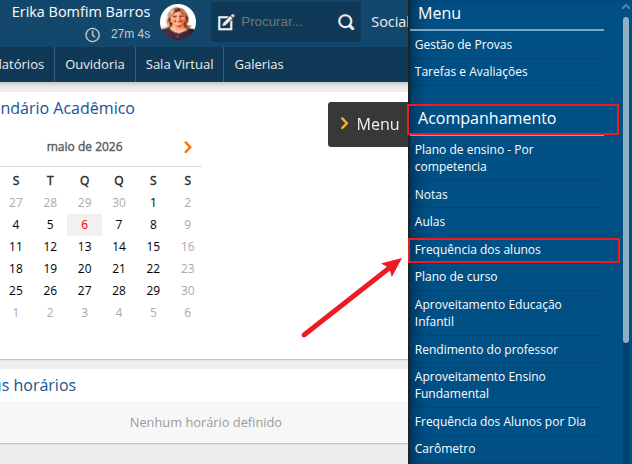Open Plano de curso
The width and height of the screenshot is (632, 464).
pyautogui.click(x=456, y=277)
